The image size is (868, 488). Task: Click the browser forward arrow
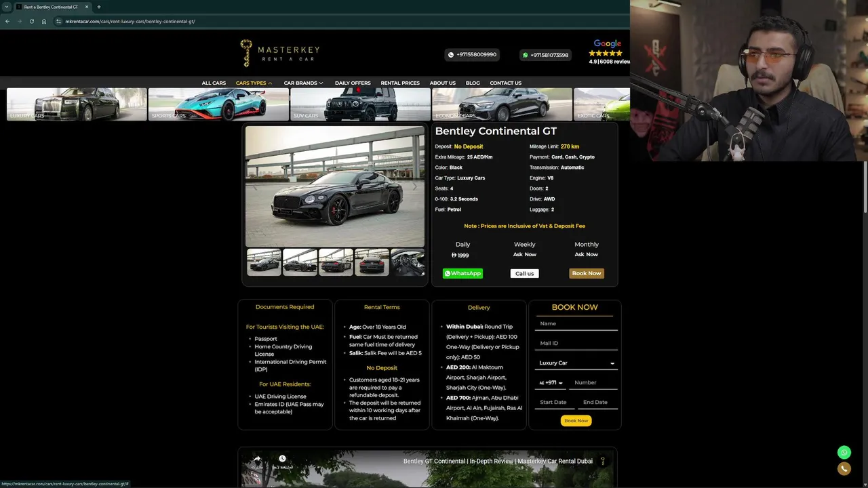point(19,21)
